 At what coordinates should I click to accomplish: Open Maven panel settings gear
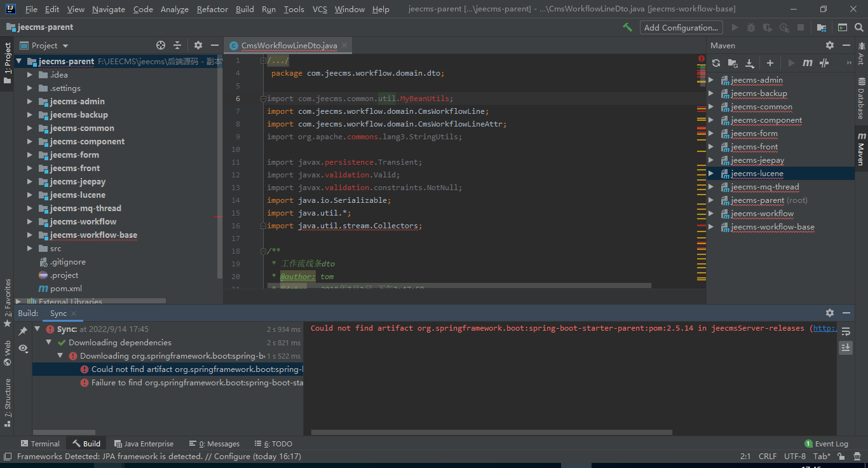point(829,45)
